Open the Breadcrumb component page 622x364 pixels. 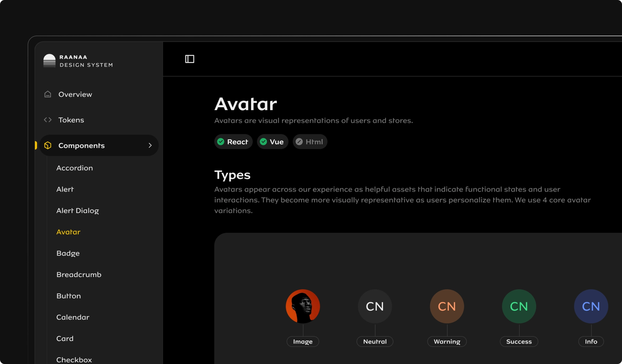coord(79,275)
